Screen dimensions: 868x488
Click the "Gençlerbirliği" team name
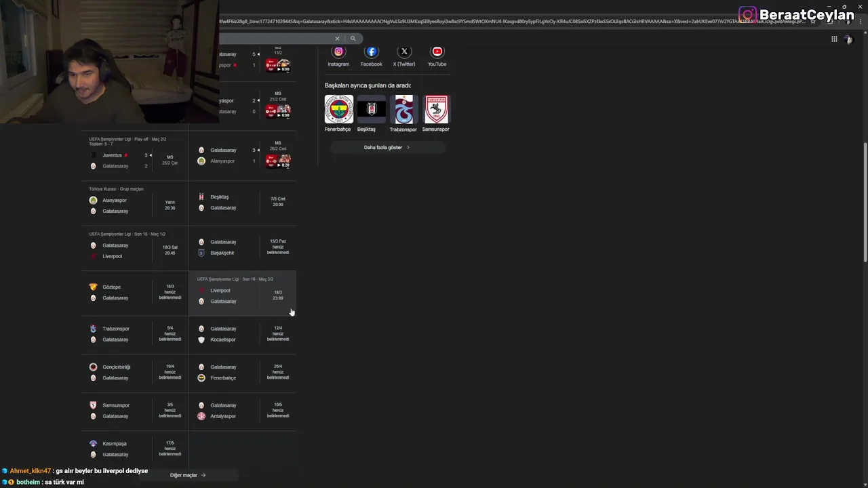tap(117, 367)
